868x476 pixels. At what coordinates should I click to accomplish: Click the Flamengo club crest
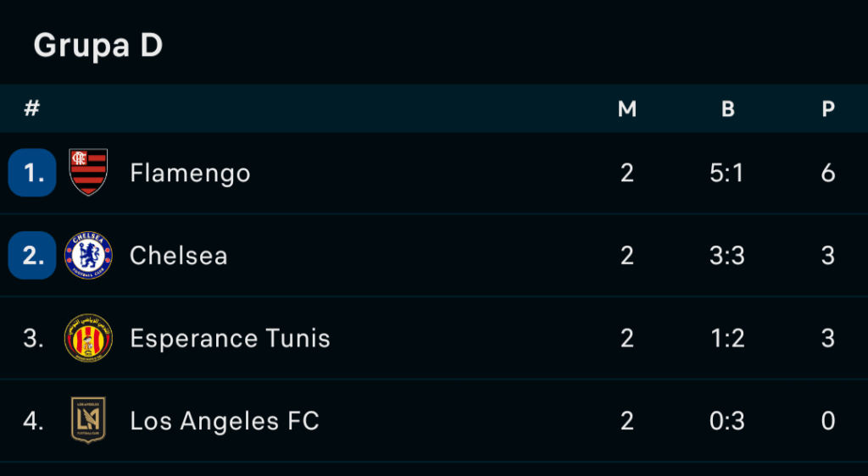pyautogui.click(x=88, y=173)
